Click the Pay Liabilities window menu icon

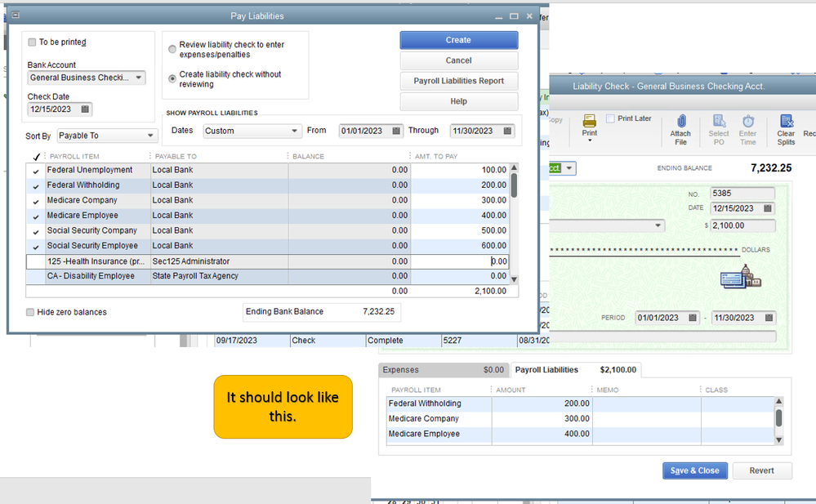point(16,15)
